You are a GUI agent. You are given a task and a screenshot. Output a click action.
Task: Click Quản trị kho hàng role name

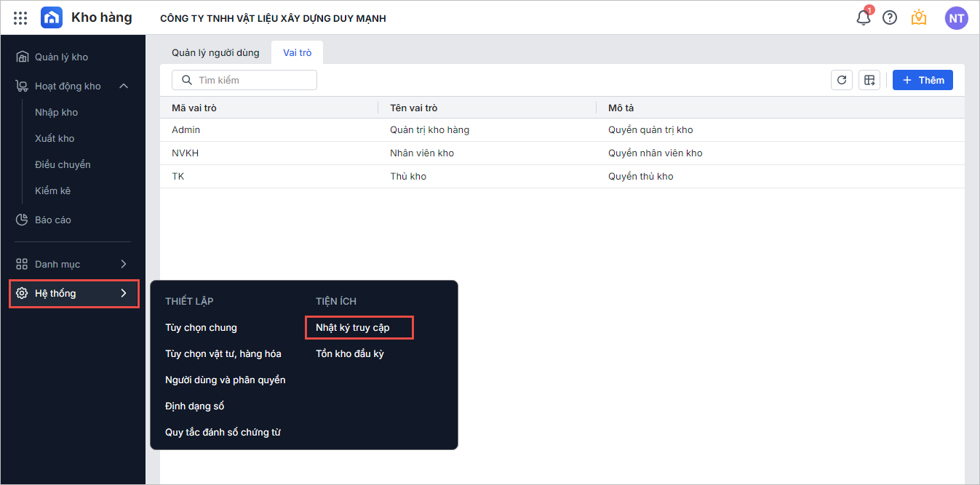430,129
